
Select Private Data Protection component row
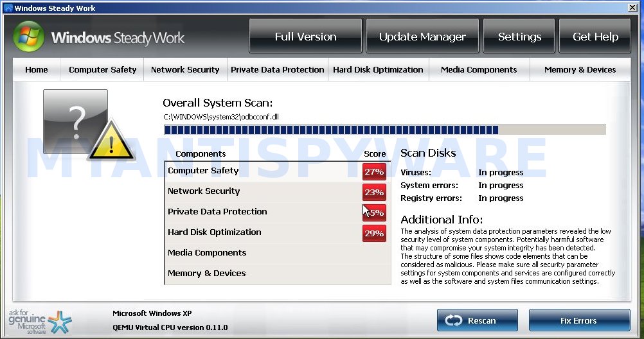pyautogui.click(x=278, y=213)
